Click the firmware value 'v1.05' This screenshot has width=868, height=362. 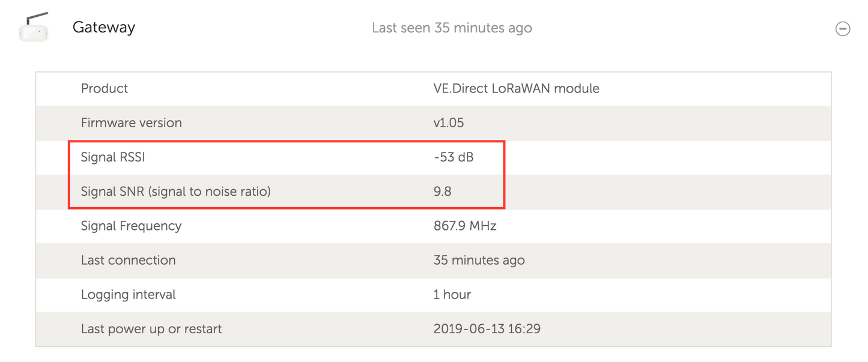(x=449, y=122)
